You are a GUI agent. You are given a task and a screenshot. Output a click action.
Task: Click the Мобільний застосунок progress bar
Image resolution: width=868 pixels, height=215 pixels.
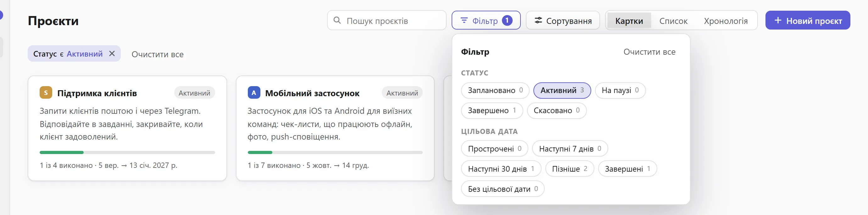point(335,153)
